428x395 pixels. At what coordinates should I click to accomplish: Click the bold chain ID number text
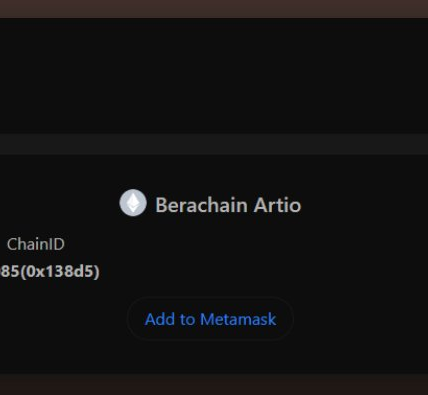[50, 271]
